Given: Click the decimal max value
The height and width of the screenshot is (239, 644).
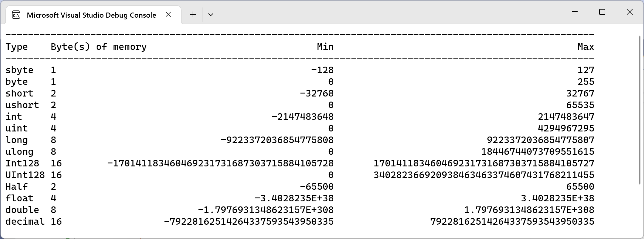Looking at the screenshot, I should (x=512, y=222).
